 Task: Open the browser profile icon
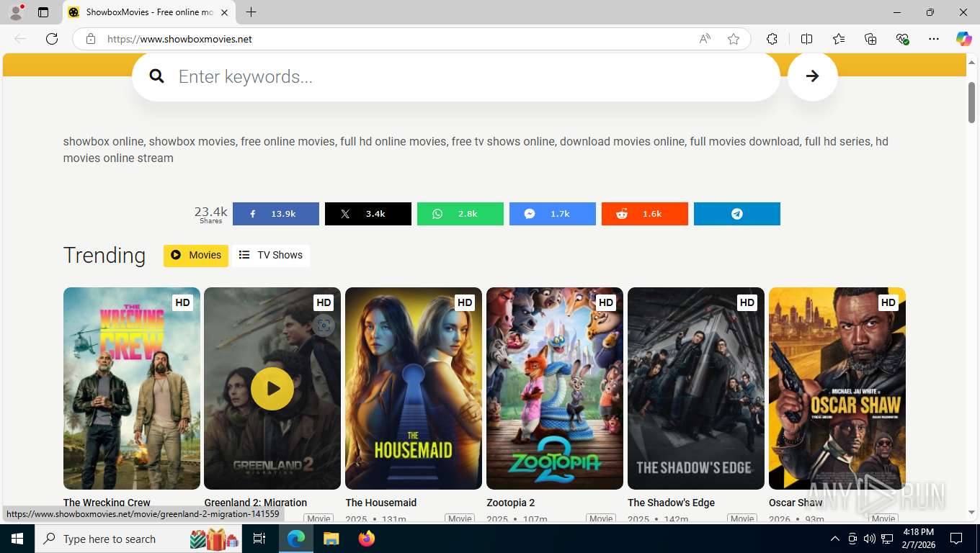point(16,12)
